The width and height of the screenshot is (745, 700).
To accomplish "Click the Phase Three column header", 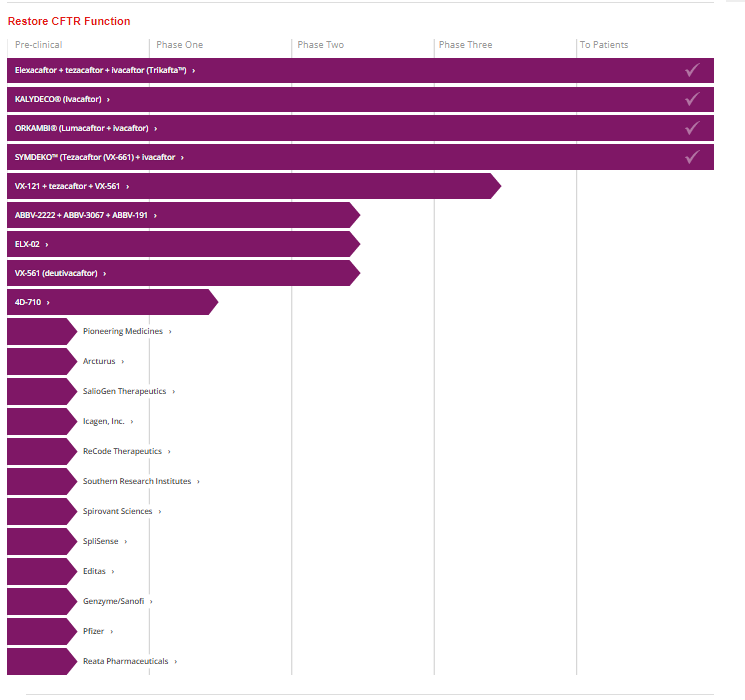I will (x=466, y=45).
